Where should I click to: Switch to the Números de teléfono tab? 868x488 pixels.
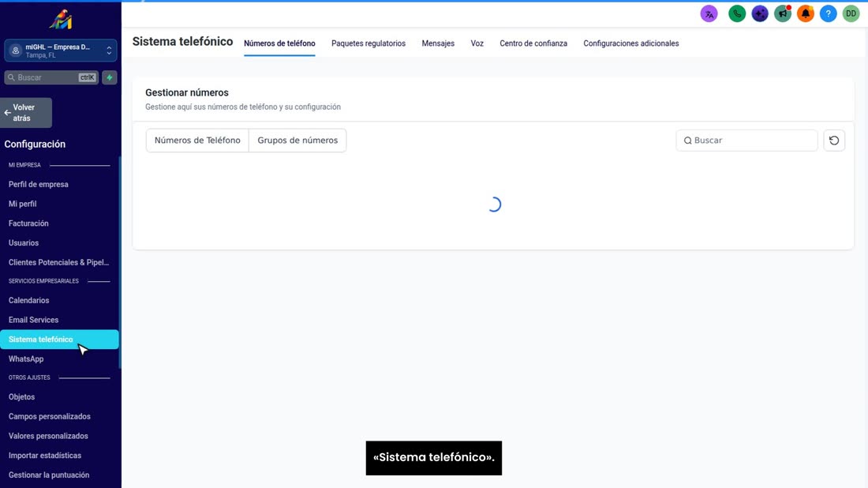(x=279, y=43)
